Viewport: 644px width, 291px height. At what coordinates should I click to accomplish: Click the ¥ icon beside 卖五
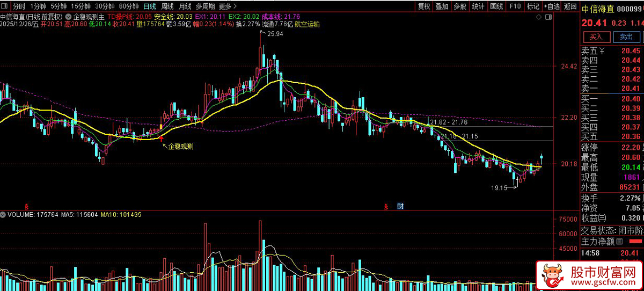pyautogui.click(x=602, y=51)
